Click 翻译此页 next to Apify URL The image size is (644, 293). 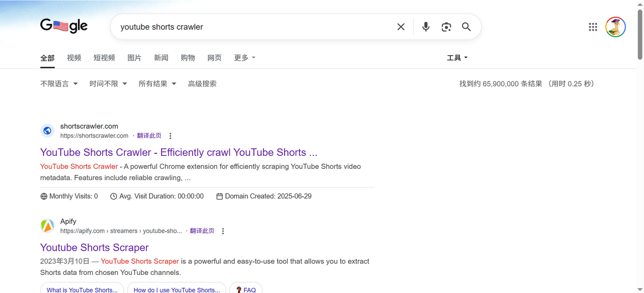[202, 231]
